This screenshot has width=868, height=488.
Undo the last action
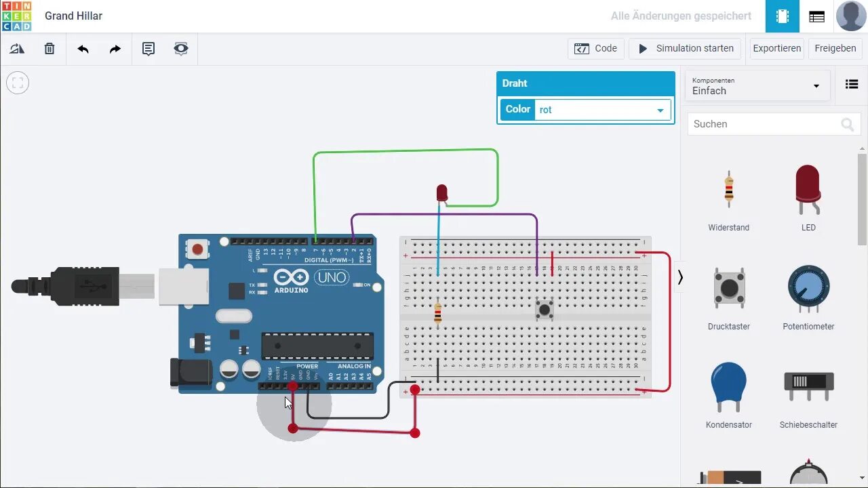[x=83, y=49]
